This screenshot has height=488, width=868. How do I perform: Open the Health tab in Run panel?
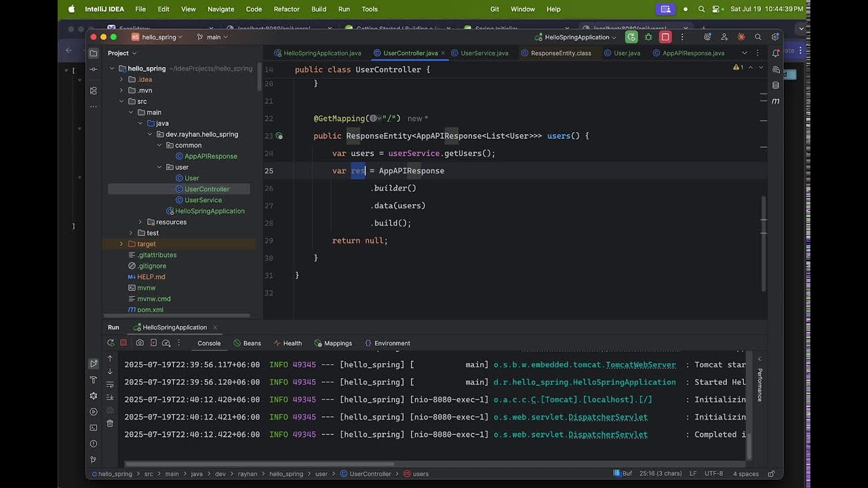pyautogui.click(x=288, y=343)
